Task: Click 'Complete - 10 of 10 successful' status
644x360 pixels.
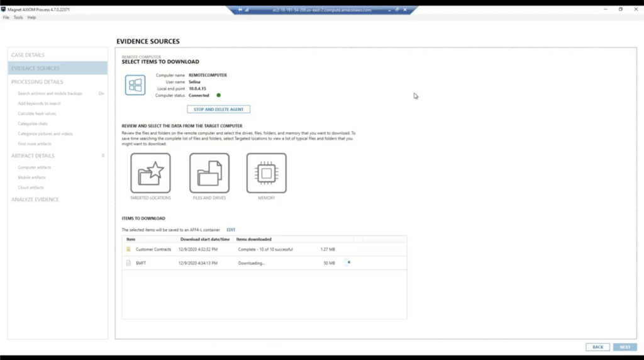Action: [265, 249]
